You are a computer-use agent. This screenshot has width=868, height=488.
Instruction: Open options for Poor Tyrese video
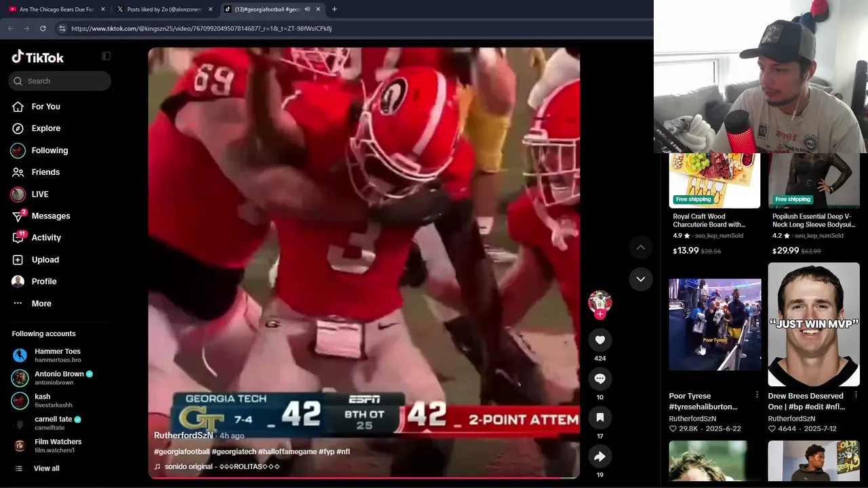point(757,394)
